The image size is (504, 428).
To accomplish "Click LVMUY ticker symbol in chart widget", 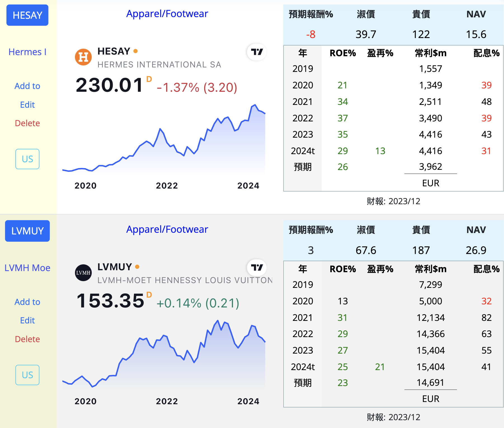I will [x=115, y=267].
